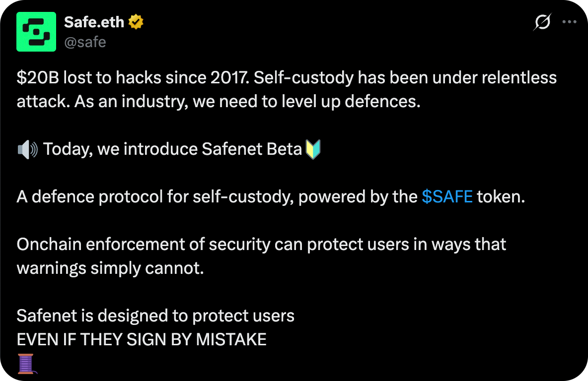Click the "warnings simply cannot." line

click(x=110, y=268)
